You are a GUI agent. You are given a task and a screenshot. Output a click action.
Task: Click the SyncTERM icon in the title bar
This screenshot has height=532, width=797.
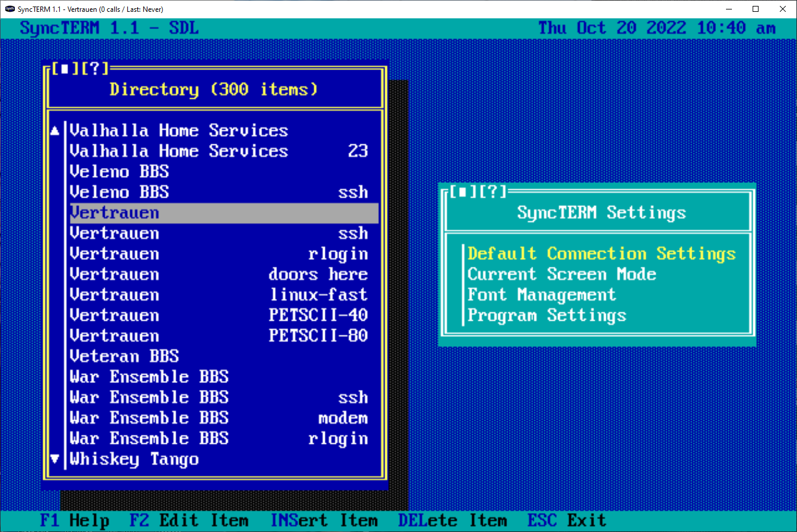[x=9, y=9]
